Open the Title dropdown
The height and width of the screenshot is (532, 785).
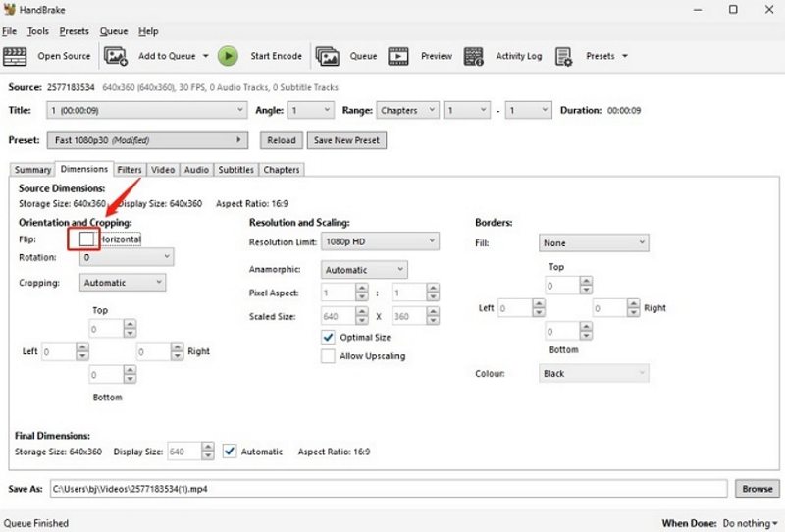(146, 110)
